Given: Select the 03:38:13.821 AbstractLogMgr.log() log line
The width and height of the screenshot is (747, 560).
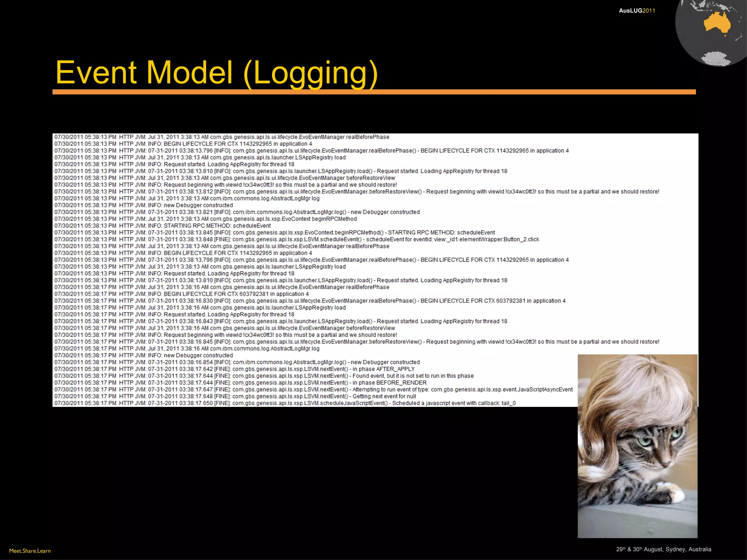Looking at the screenshot, I should coord(237,212).
